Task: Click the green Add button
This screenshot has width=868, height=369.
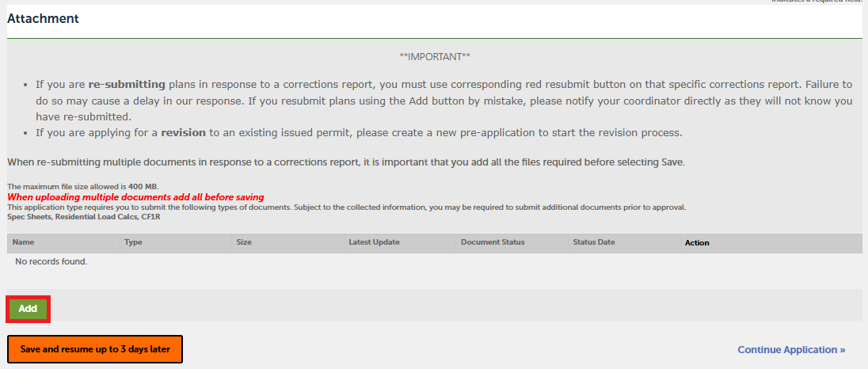Action: 28,309
